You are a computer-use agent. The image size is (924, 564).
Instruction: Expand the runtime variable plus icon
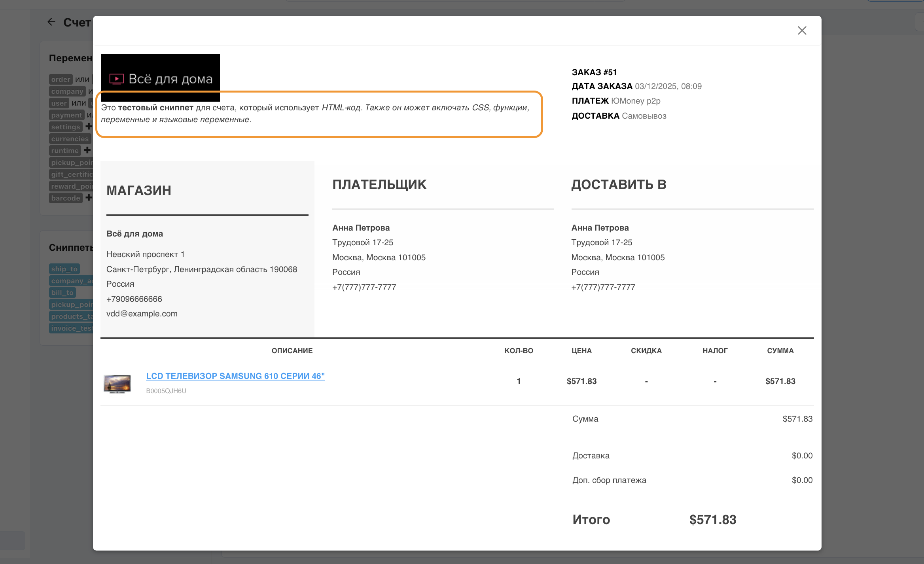tap(87, 150)
